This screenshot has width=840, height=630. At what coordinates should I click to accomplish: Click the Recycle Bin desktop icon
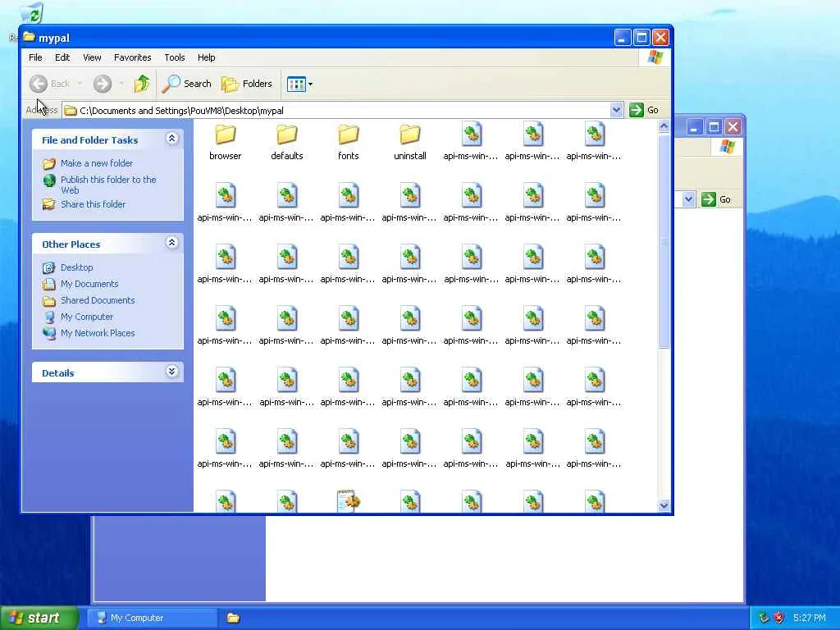(32, 13)
